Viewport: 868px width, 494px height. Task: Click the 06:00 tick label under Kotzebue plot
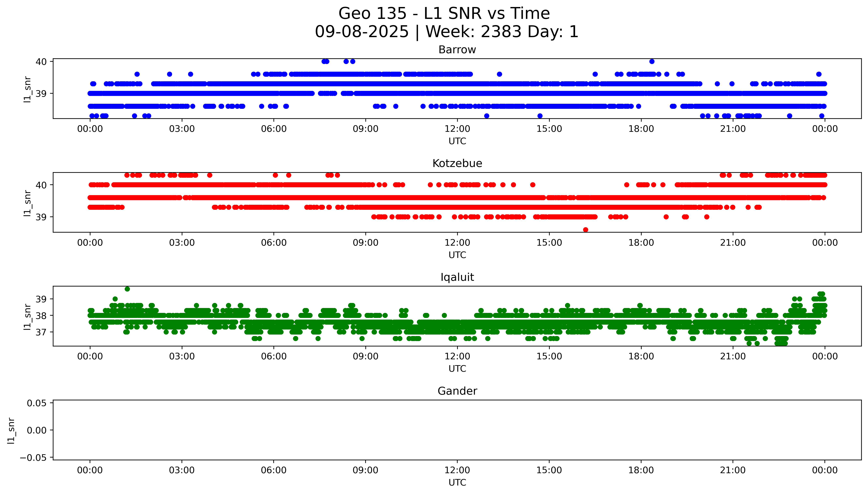coord(274,243)
